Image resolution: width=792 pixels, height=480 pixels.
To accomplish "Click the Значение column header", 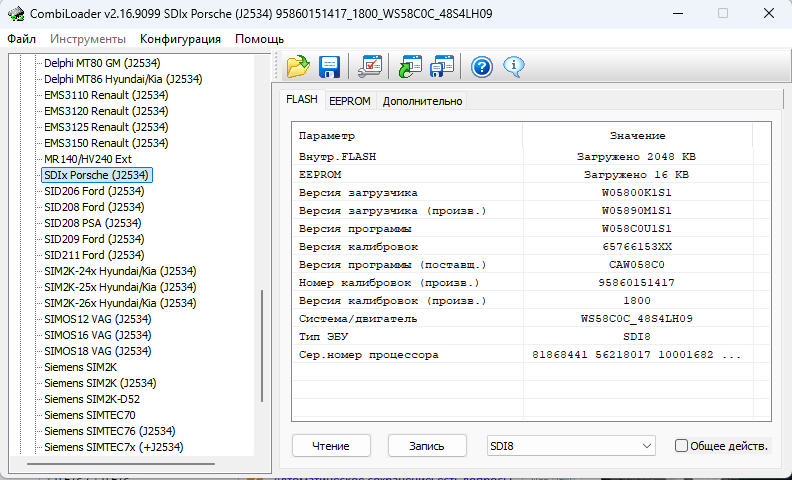I will click(637, 136).
